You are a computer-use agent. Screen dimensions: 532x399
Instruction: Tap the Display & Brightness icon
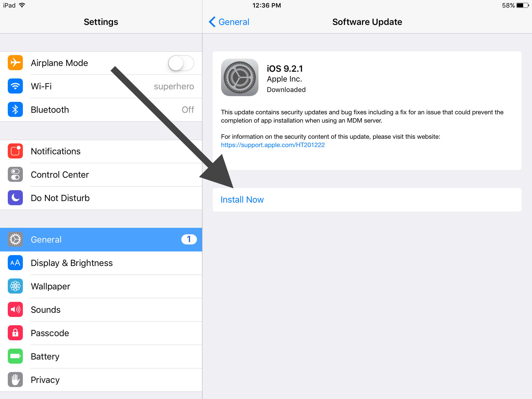pos(15,262)
